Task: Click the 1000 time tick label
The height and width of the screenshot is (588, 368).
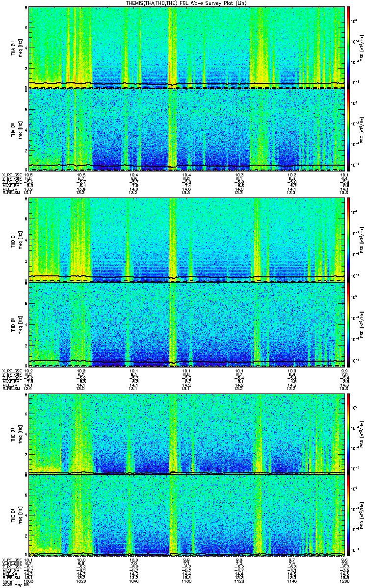Action: (x=28, y=581)
